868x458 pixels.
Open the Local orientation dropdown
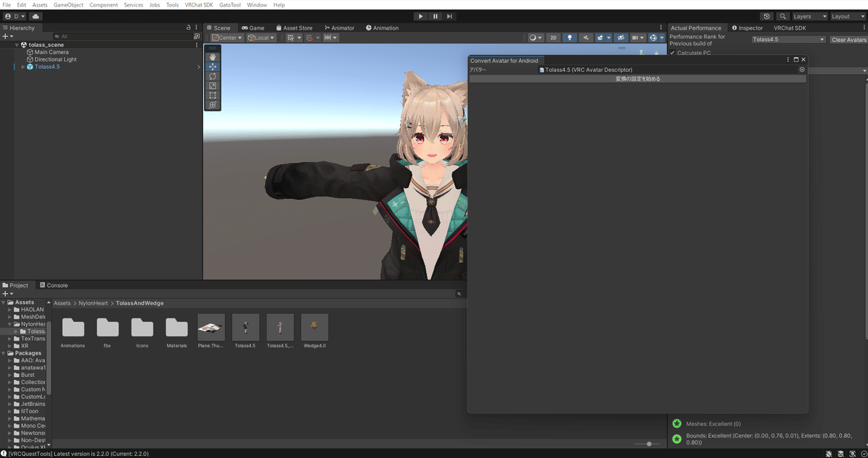[x=261, y=38]
